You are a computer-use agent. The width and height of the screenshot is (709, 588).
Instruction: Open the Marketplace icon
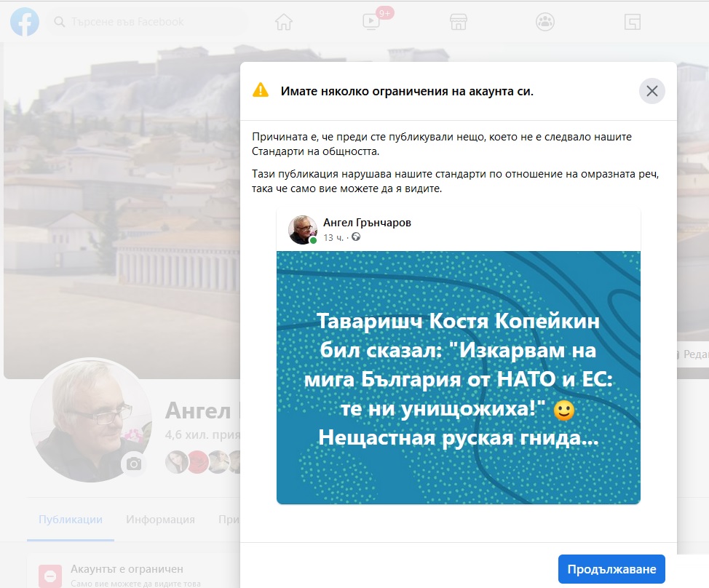[458, 22]
